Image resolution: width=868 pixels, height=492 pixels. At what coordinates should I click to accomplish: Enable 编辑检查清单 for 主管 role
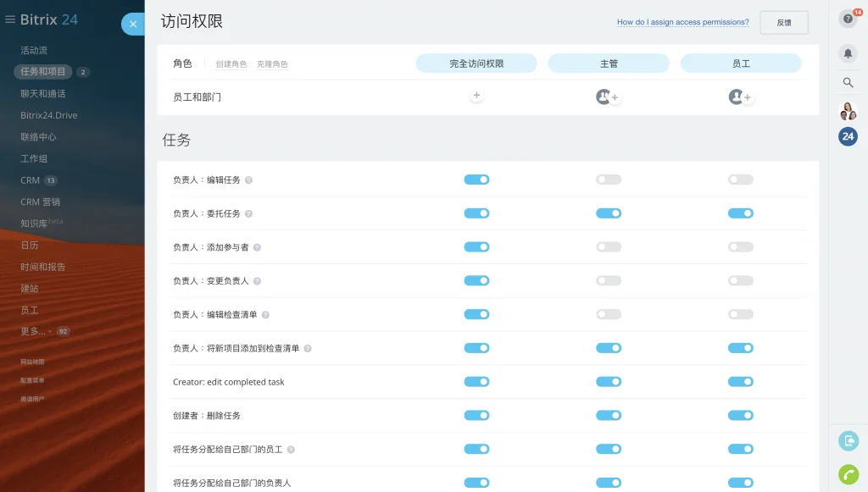[x=609, y=314]
